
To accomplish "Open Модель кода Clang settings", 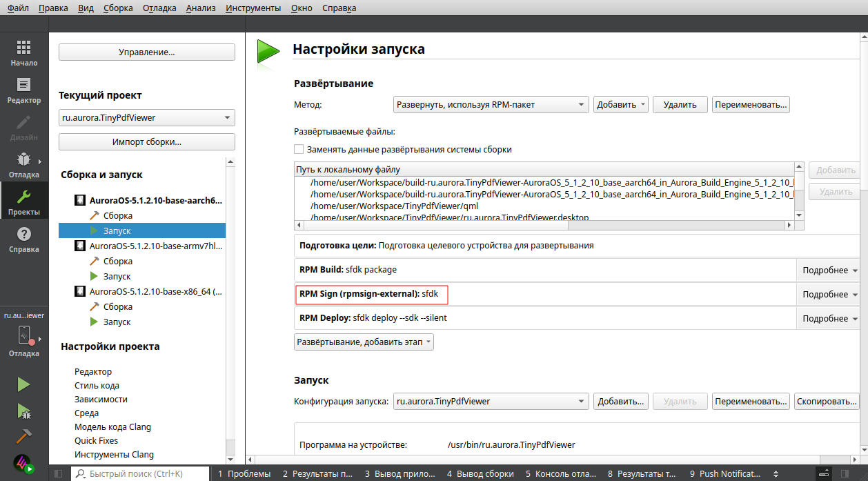I will click(x=112, y=427).
